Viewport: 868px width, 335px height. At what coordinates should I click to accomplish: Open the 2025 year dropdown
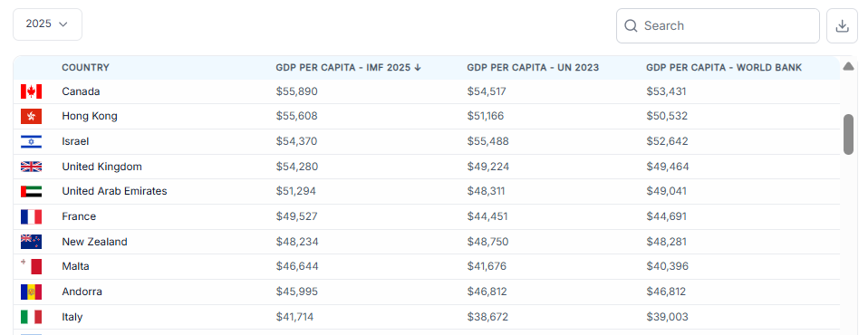point(47,24)
